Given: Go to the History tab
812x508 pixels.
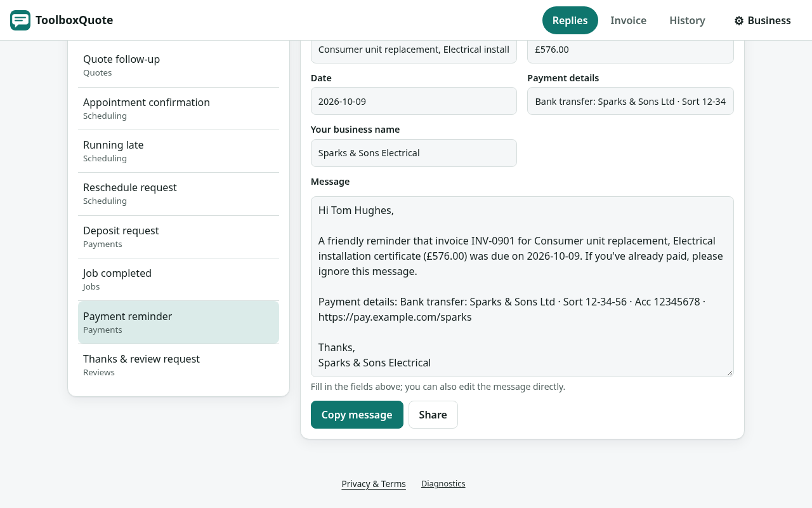Looking at the screenshot, I should [x=687, y=20].
